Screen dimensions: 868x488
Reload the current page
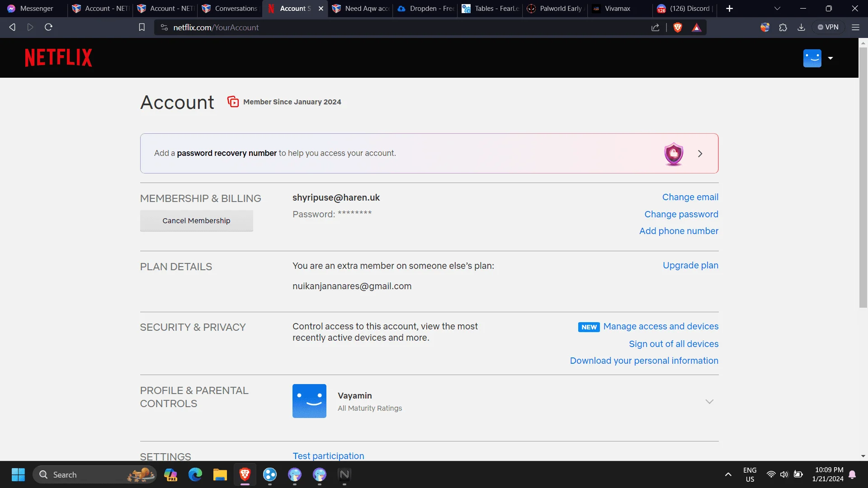pyautogui.click(x=48, y=27)
